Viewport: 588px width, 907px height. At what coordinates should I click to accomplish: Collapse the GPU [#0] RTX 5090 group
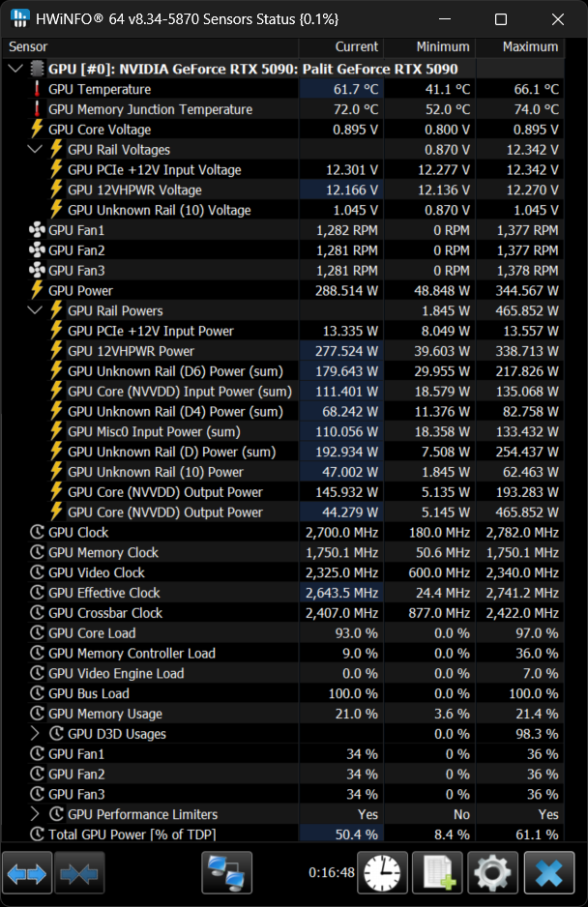pos(15,69)
